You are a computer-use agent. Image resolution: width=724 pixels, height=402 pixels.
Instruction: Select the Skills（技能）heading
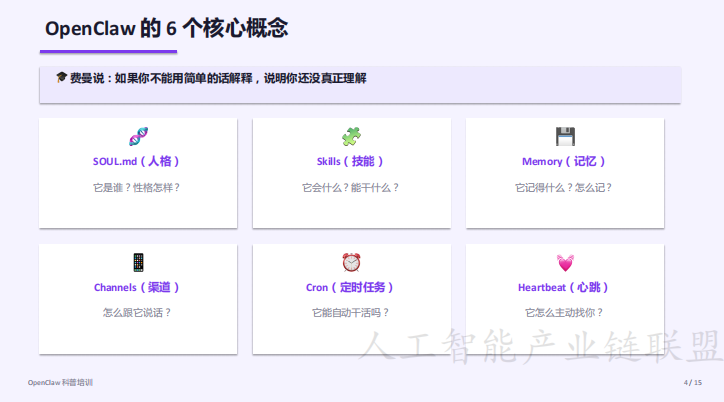[x=351, y=161]
